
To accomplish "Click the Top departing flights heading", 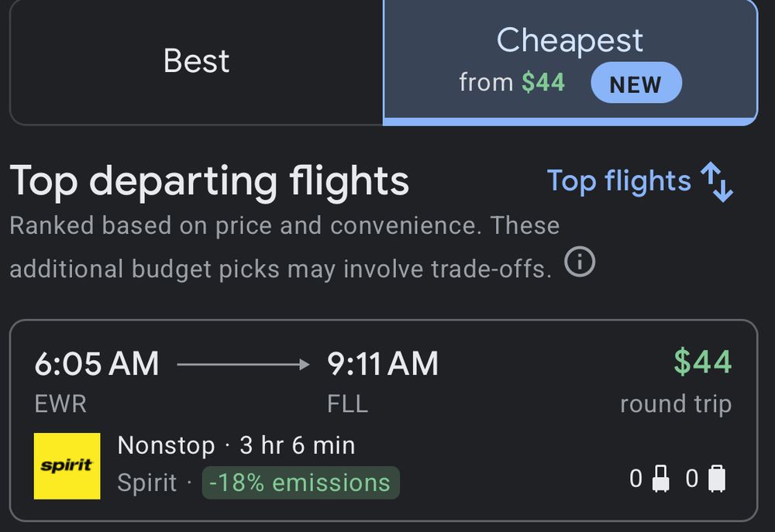I will pos(209,181).
